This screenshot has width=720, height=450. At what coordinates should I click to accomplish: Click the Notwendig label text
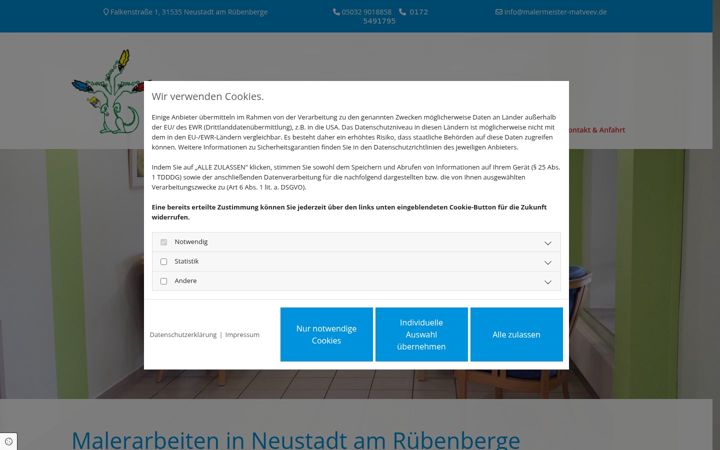tap(191, 242)
